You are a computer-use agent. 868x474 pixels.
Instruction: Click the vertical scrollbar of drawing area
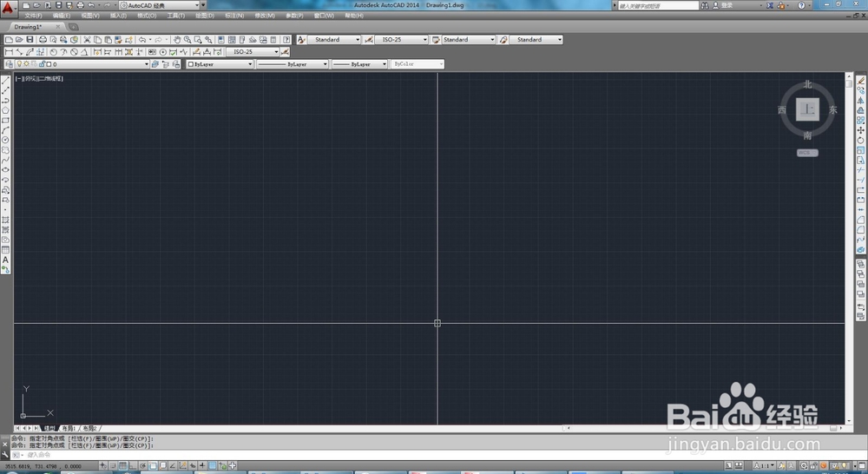849,248
